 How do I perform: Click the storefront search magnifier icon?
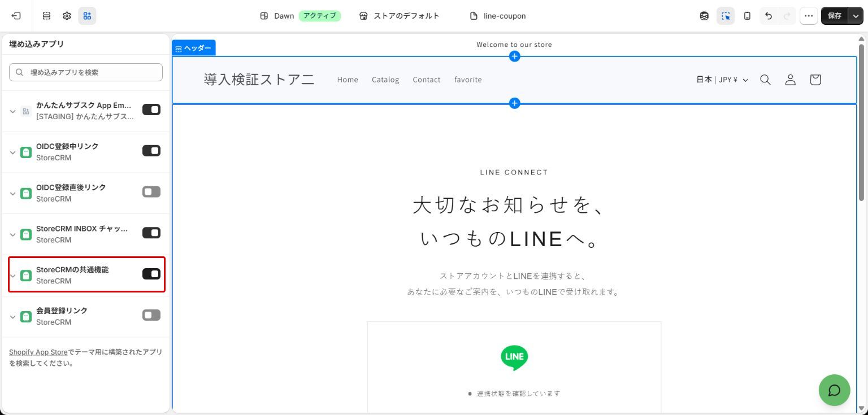765,80
